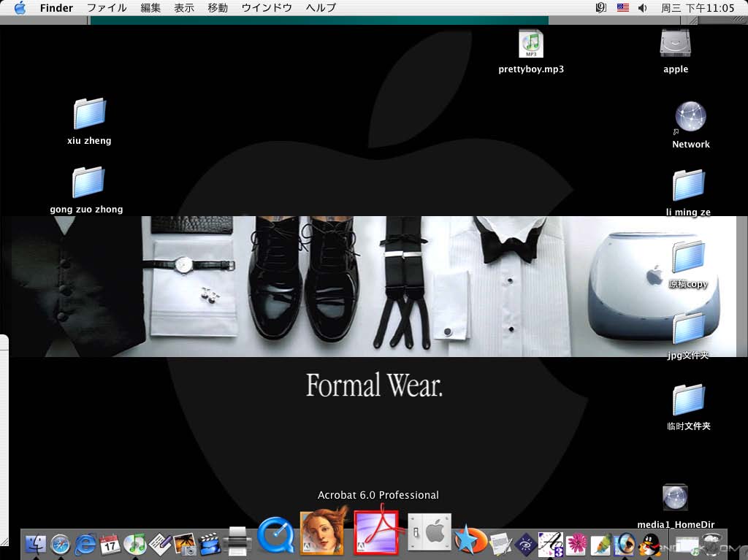Open the ファイル menu

coord(107,7)
